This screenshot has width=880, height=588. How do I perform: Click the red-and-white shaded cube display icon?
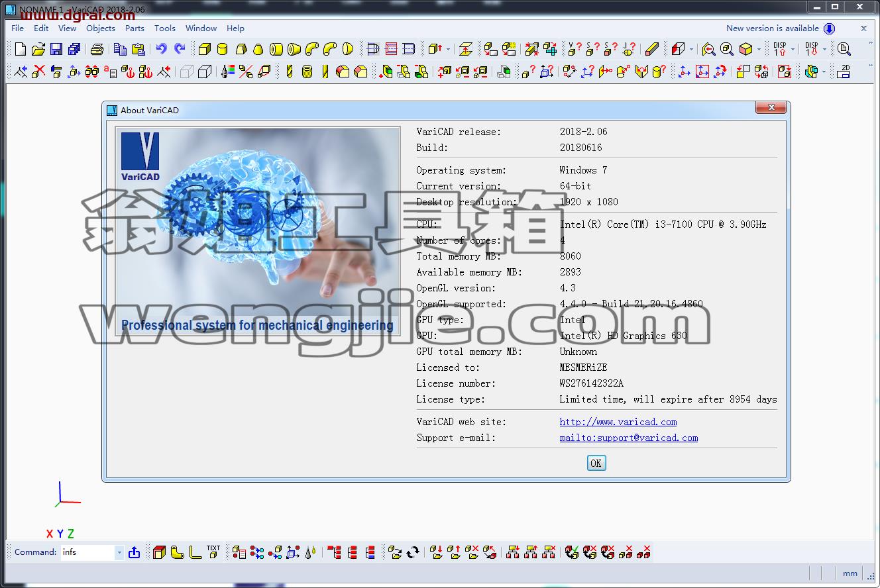(x=677, y=49)
